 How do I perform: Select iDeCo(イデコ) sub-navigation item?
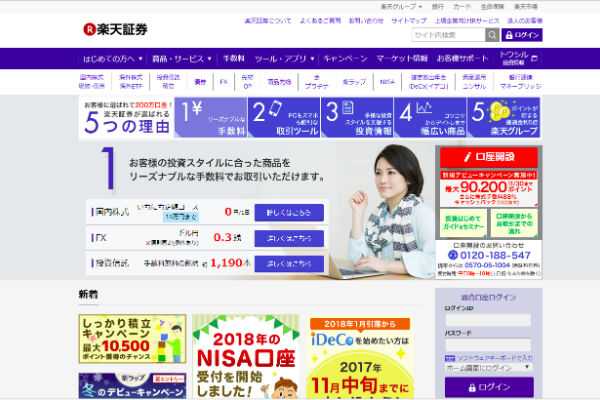429,82
